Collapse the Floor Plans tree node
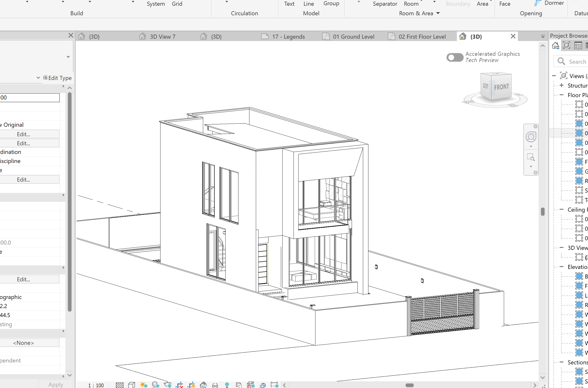 [562, 95]
